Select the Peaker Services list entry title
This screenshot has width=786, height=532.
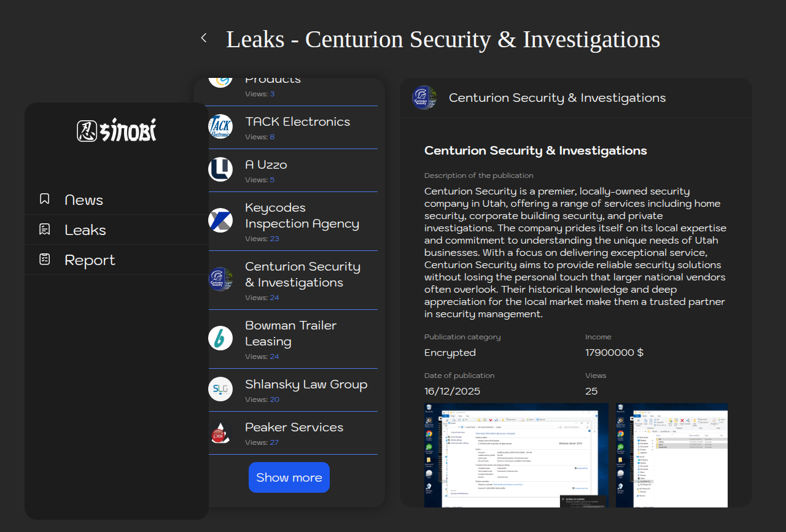(x=294, y=427)
